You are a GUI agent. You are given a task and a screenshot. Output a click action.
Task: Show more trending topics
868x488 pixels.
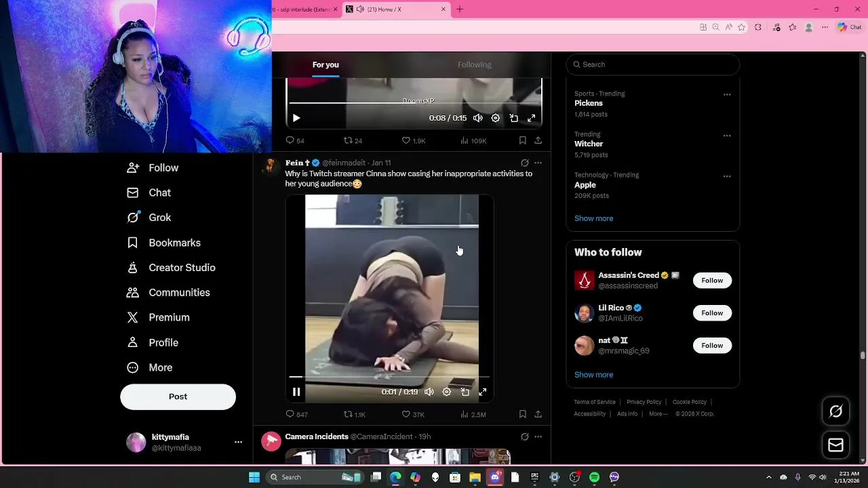594,218
